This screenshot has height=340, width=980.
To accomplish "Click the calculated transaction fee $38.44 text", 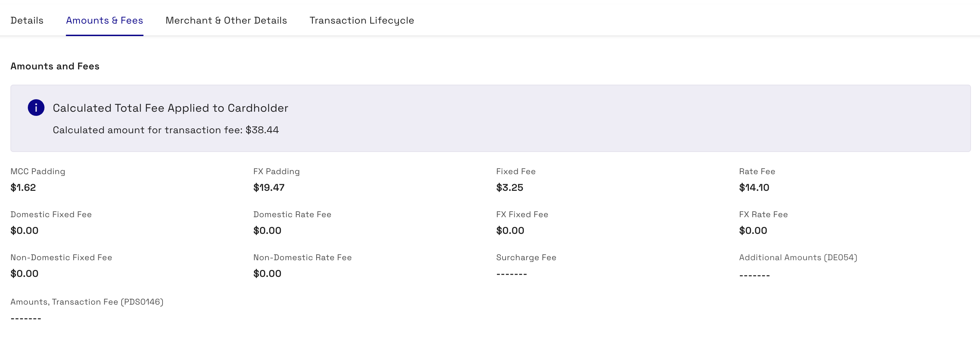I will [165, 130].
